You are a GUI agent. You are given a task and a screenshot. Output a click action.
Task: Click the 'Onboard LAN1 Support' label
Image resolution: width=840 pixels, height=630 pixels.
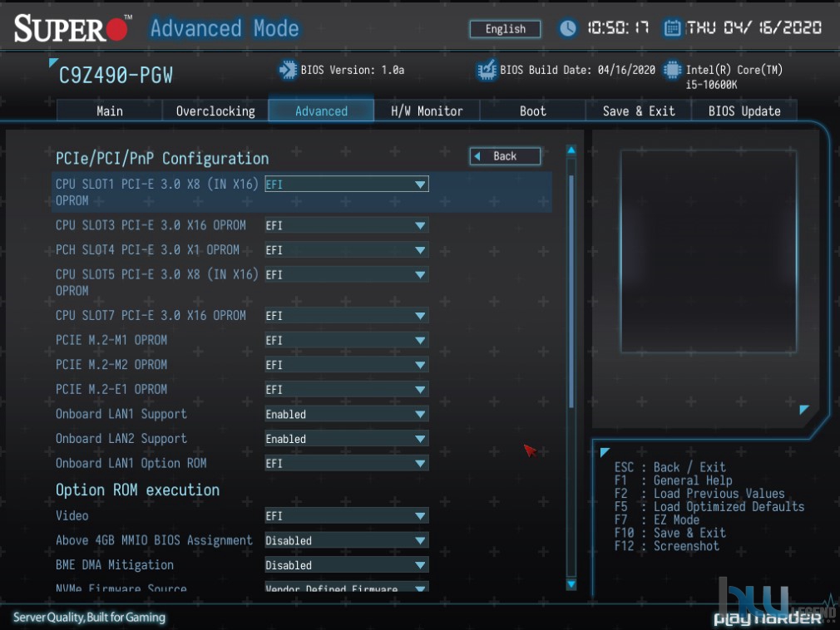tap(121, 414)
